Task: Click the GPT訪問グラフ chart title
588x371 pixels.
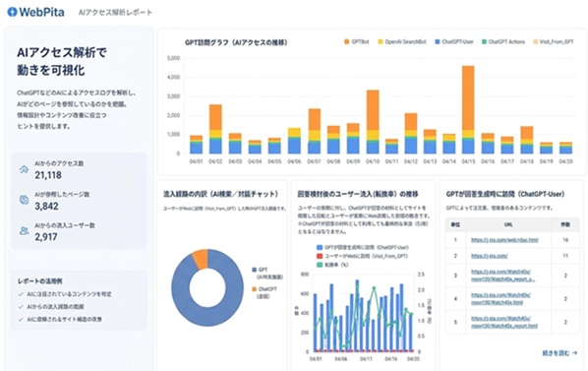Action: pos(236,42)
